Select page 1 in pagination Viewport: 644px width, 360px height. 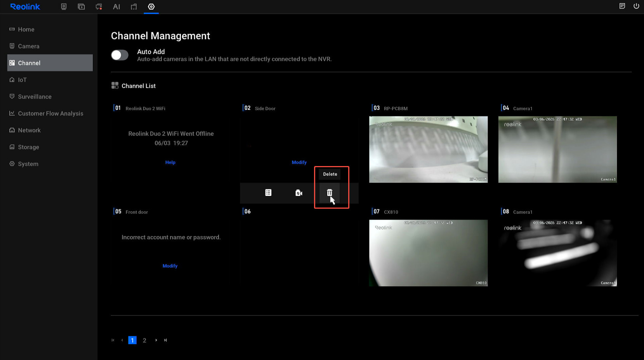pyautogui.click(x=132, y=340)
